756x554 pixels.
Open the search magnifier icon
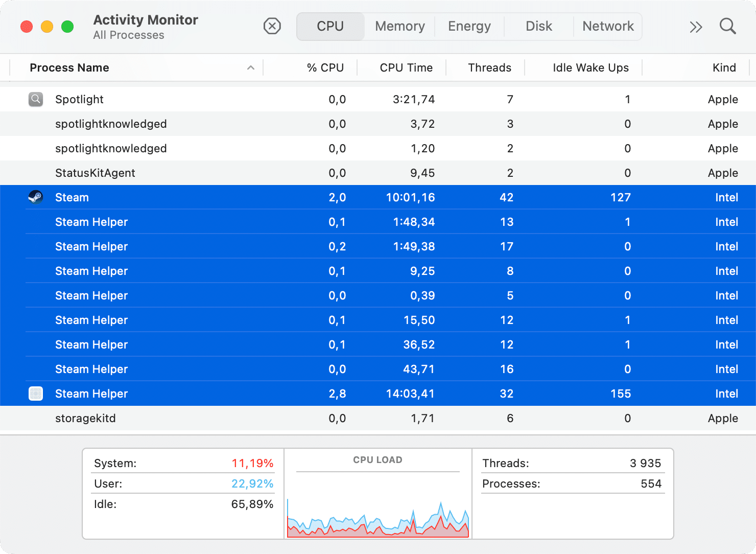[x=728, y=26]
